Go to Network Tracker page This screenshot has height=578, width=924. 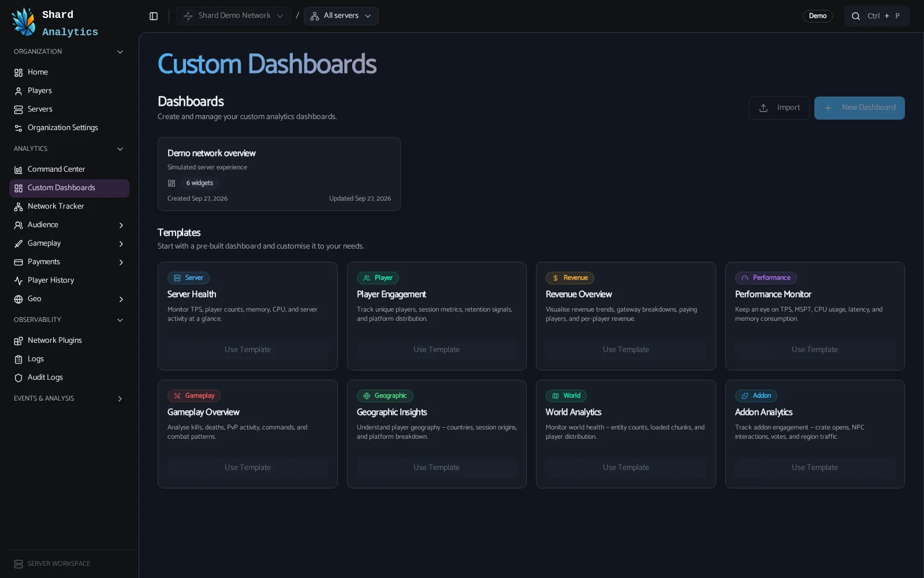click(69, 206)
